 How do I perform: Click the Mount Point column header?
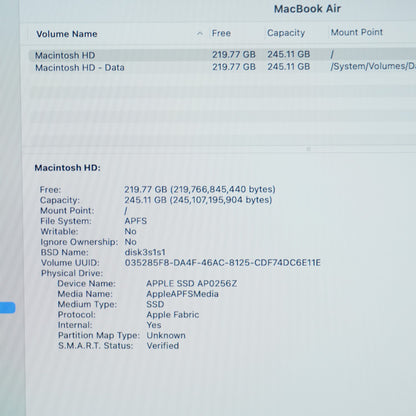(356, 32)
